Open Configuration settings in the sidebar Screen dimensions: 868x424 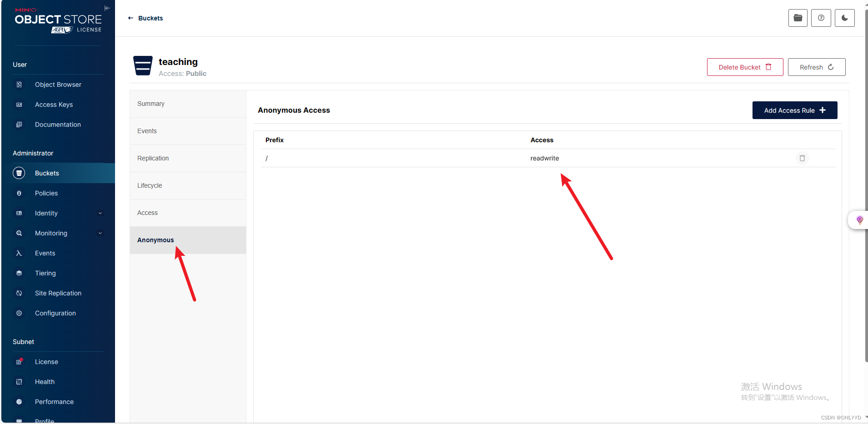(x=55, y=313)
